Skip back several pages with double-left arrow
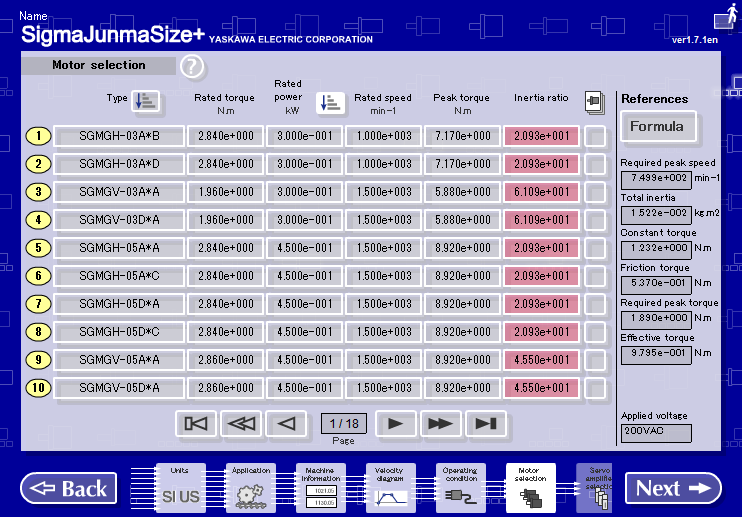 click(x=241, y=423)
